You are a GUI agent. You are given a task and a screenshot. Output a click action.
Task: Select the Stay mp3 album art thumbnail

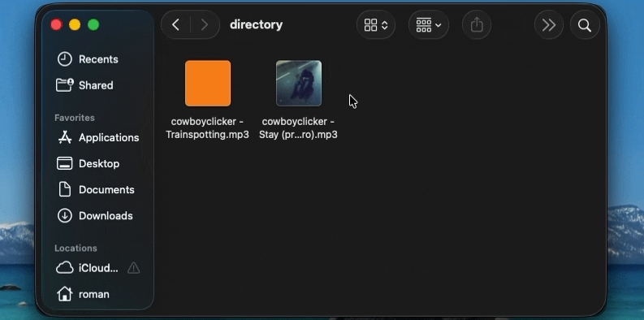pos(299,84)
